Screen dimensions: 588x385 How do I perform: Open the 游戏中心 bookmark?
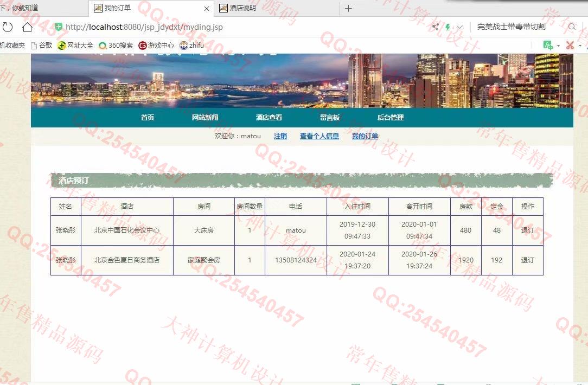point(156,46)
